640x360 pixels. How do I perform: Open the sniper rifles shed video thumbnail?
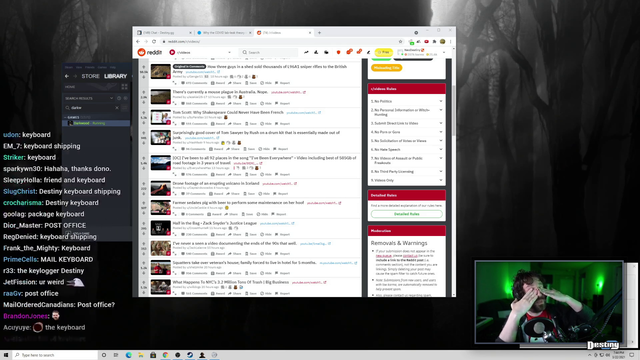pyautogui.click(x=160, y=71)
